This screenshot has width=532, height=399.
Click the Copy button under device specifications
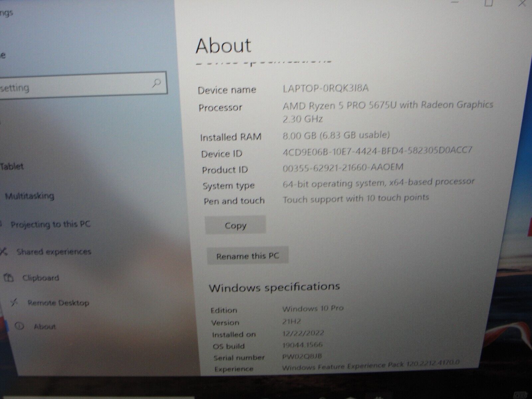point(235,225)
